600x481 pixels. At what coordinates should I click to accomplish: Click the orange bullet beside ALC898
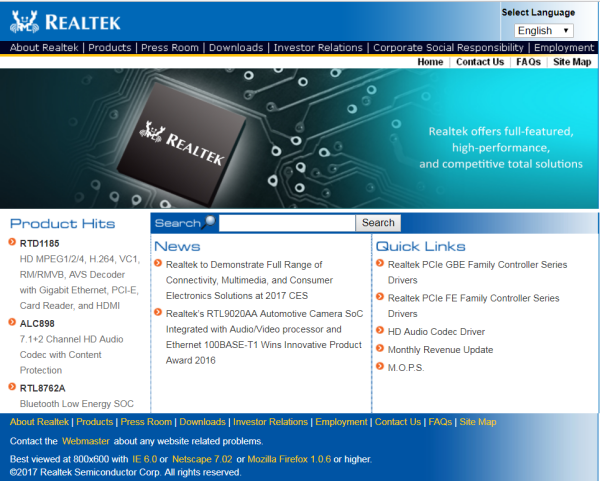click(x=12, y=322)
